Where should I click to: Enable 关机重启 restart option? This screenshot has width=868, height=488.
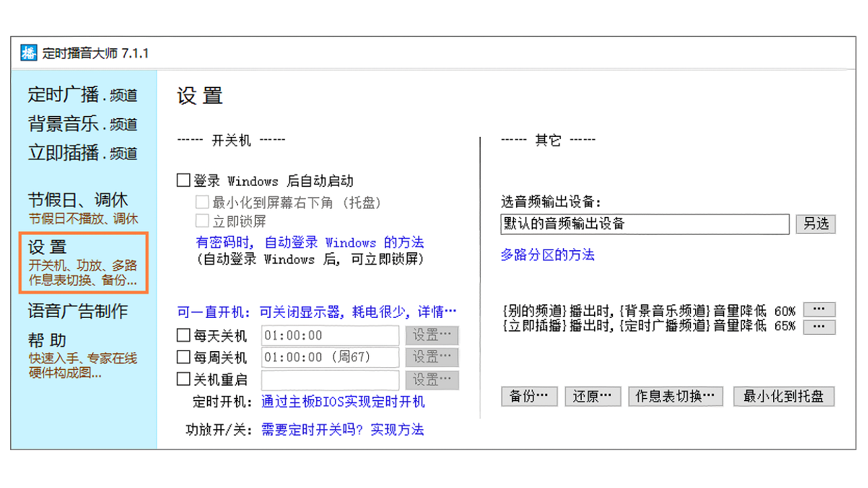click(x=183, y=380)
